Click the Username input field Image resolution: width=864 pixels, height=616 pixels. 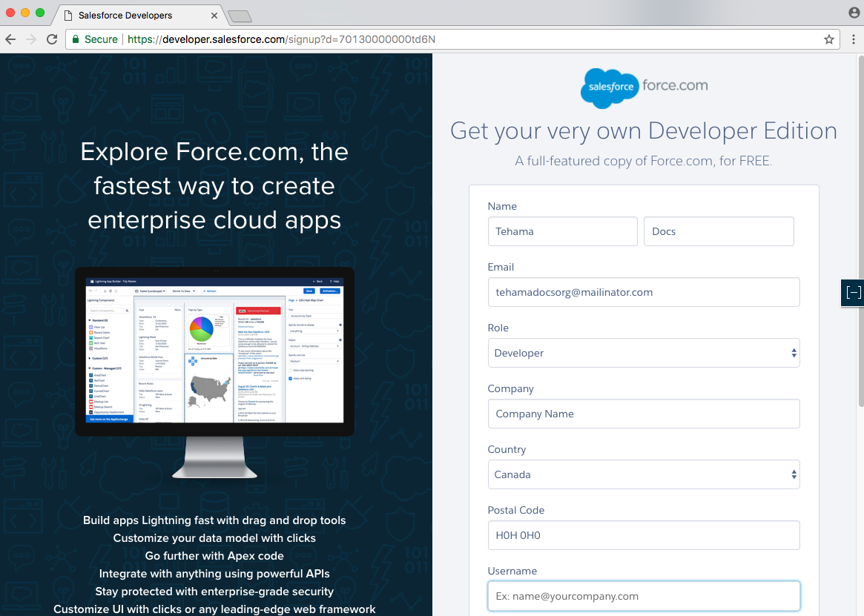(x=644, y=596)
